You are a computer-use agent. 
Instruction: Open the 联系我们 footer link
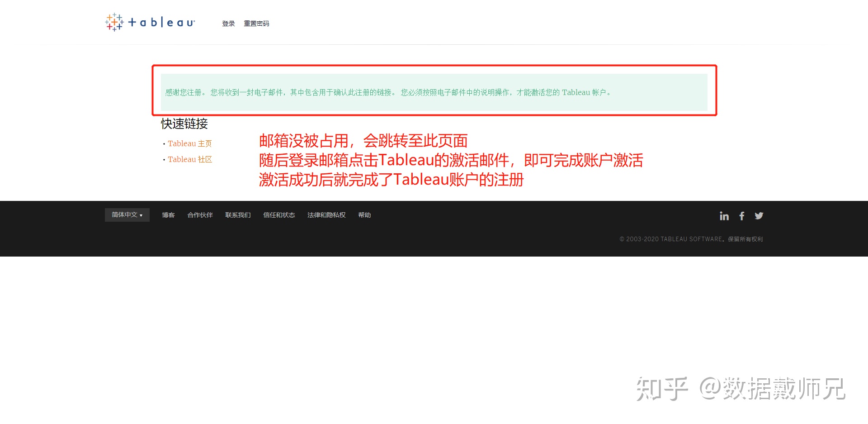coord(238,215)
